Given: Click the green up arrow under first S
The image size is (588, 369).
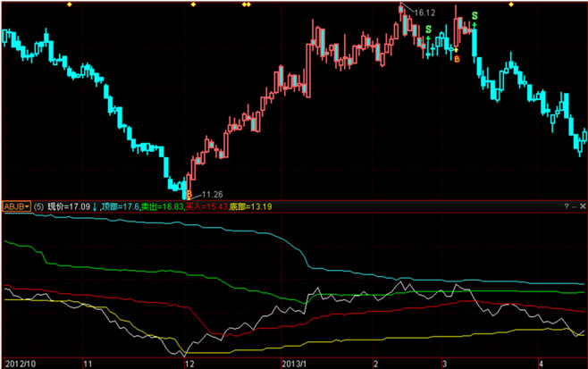Looking at the screenshot, I should (428, 38).
